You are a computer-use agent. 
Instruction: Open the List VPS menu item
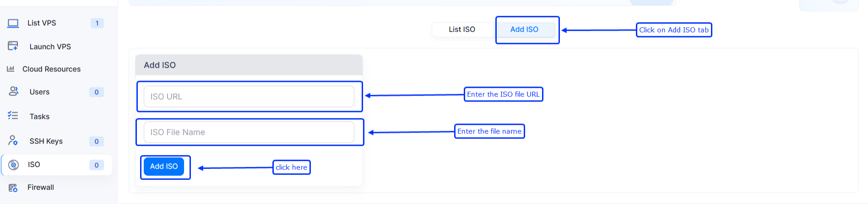pyautogui.click(x=42, y=23)
